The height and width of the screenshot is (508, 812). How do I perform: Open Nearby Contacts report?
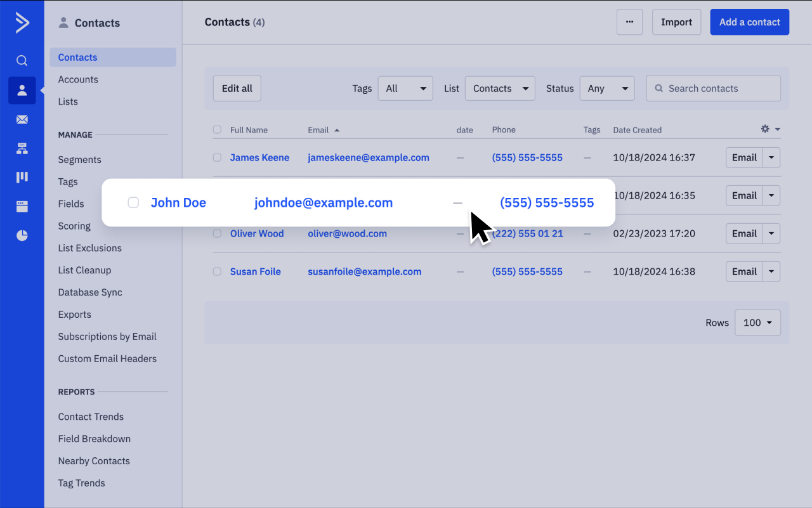click(x=94, y=461)
